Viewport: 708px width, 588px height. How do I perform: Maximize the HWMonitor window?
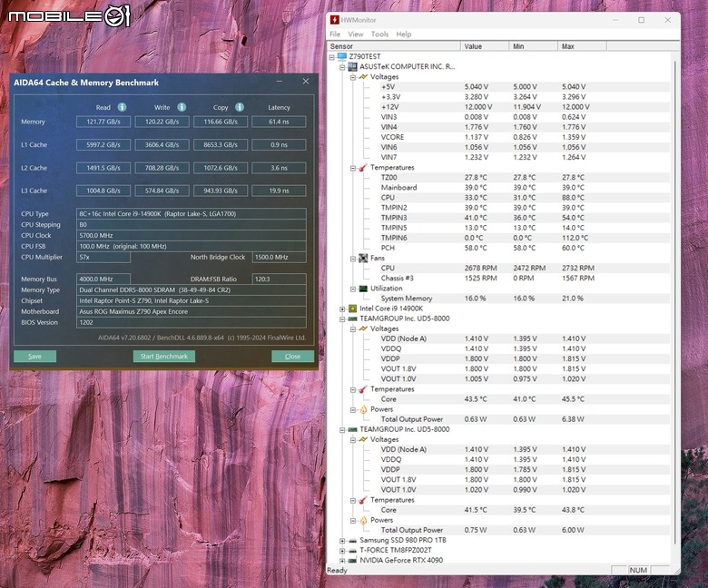click(641, 20)
